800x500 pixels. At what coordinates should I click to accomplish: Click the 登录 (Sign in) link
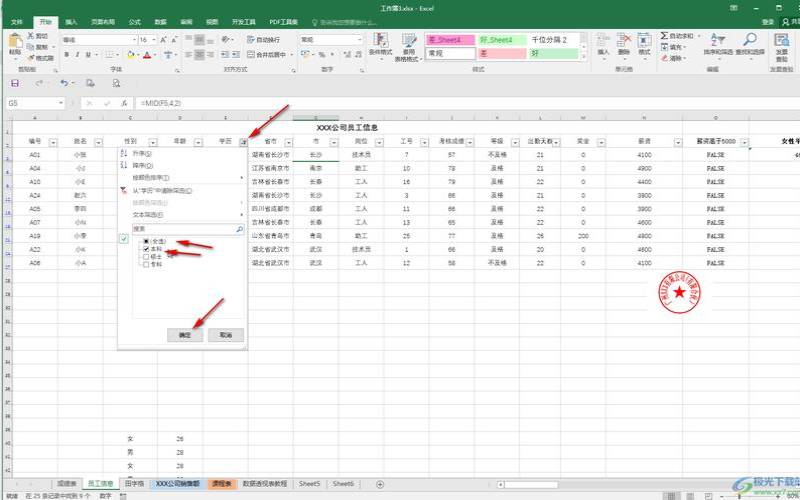(768, 22)
